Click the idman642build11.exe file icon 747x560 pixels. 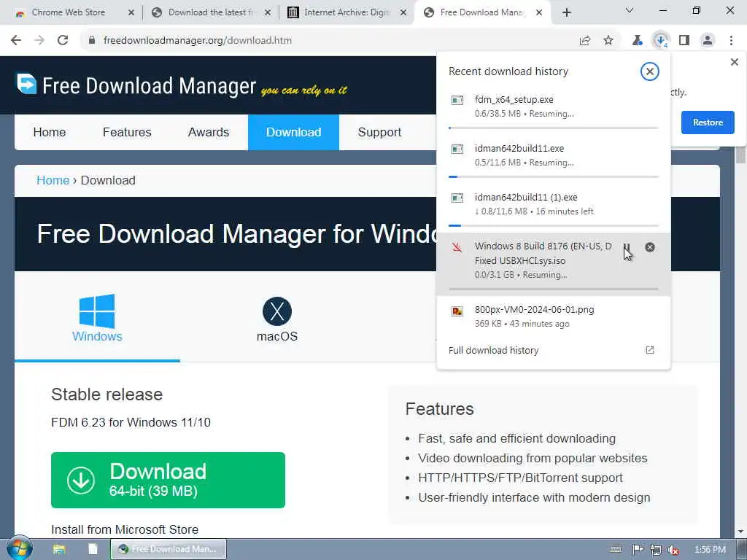[x=457, y=149]
